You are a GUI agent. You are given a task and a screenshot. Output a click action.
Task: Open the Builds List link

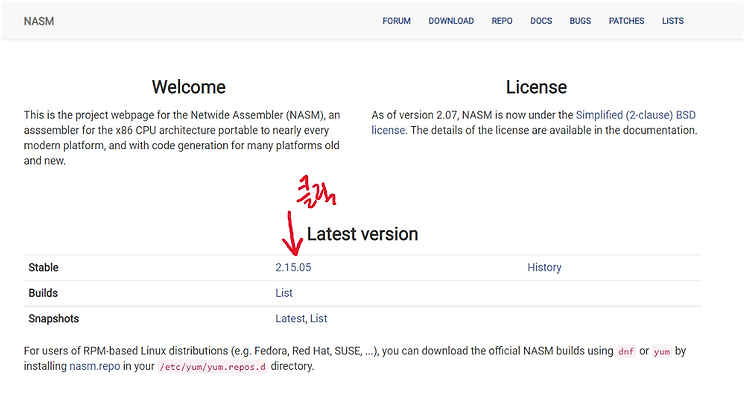[x=284, y=293]
